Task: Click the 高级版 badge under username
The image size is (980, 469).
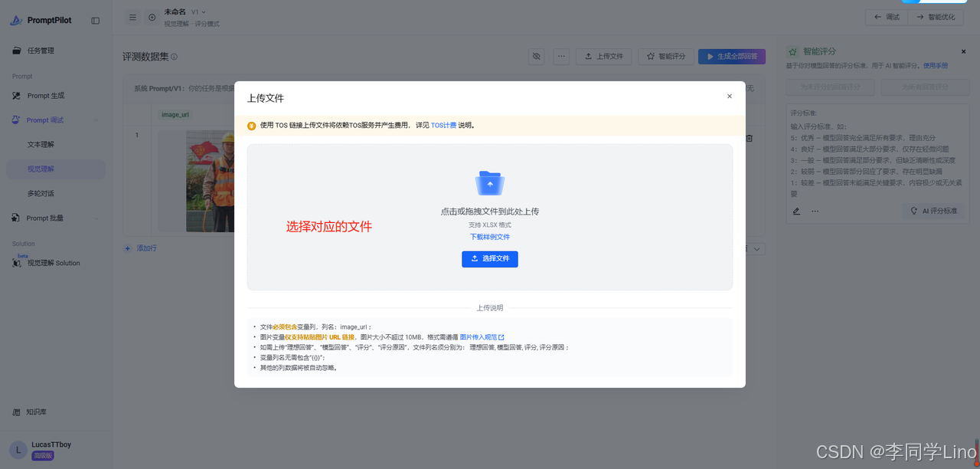Action: coord(43,456)
